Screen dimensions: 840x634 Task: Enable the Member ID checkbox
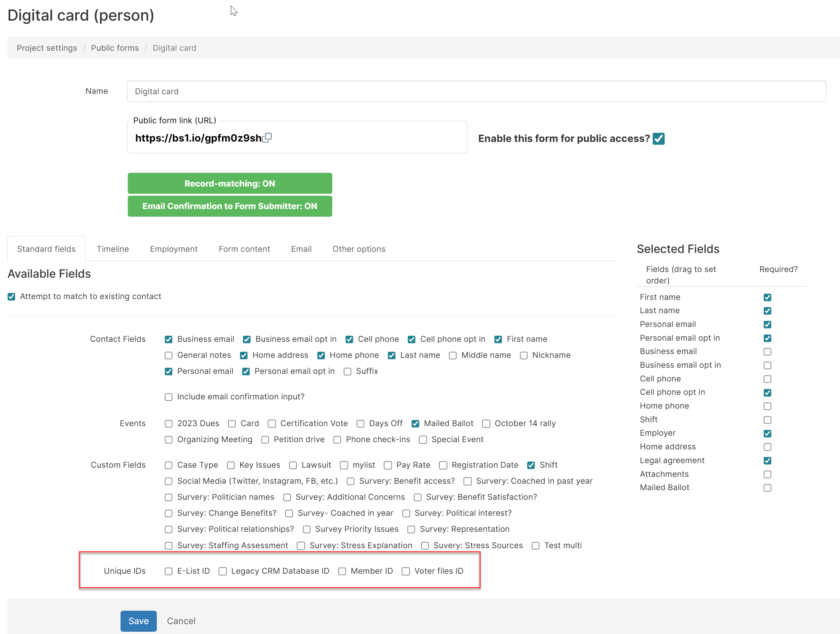[342, 571]
